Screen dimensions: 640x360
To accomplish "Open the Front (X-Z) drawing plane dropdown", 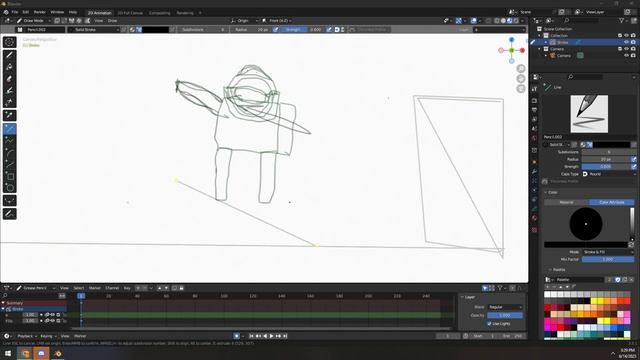I will (278, 20).
